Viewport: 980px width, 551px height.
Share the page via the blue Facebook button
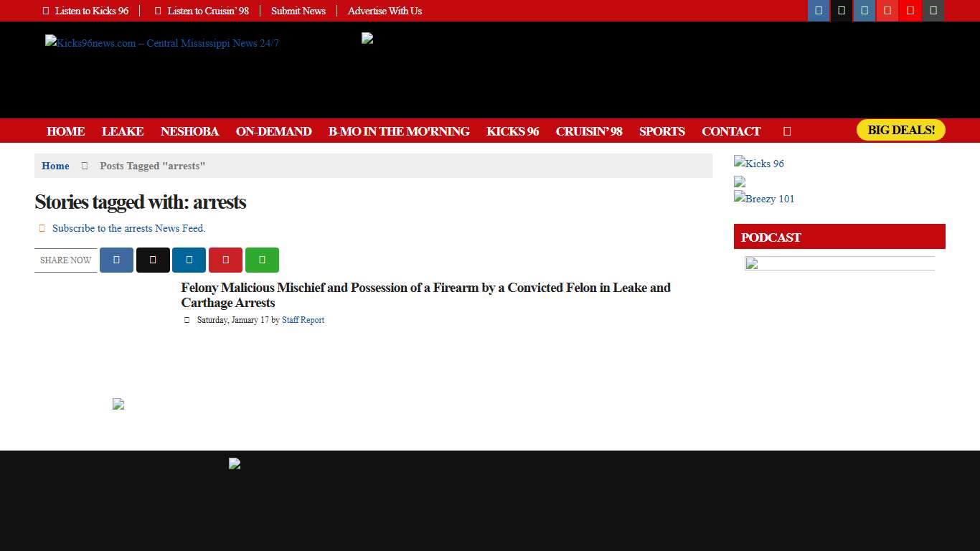(x=116, y=260)
